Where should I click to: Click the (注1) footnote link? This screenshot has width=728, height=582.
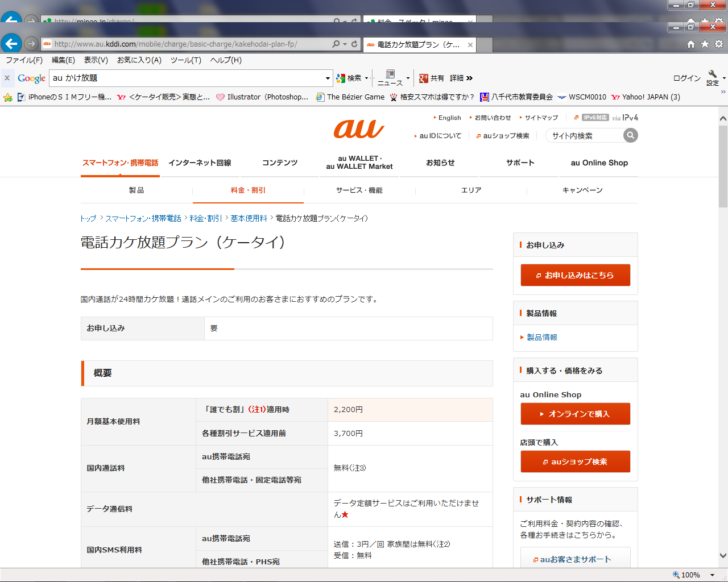click(x=257, y=409)
